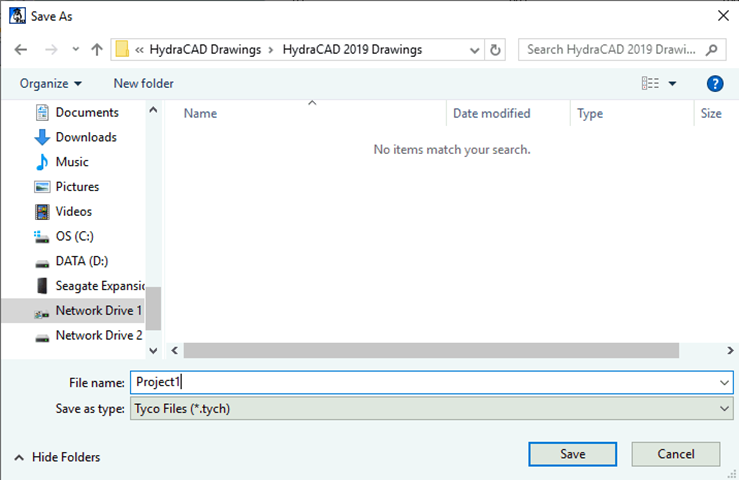739x480 pixels.
Task: Close the Save As dialog
Action: pyautogui.click(x=723, y=16)
